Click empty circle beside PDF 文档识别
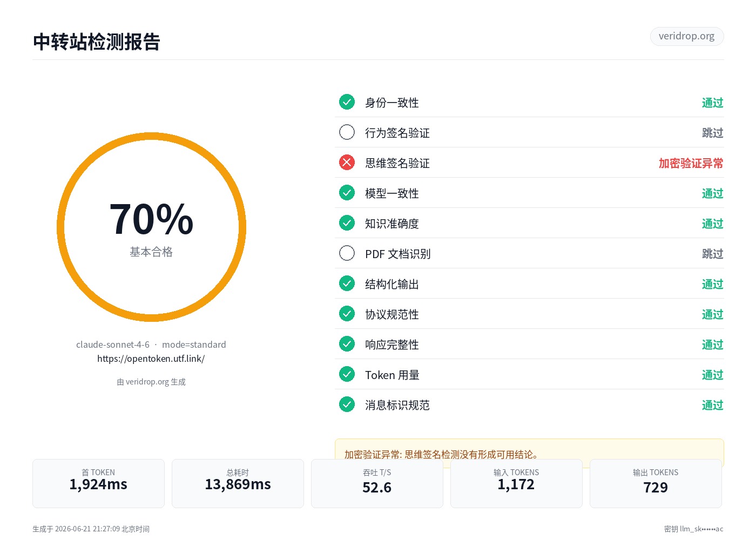Viewport: 756px width, 540px height. click(347, 253)
